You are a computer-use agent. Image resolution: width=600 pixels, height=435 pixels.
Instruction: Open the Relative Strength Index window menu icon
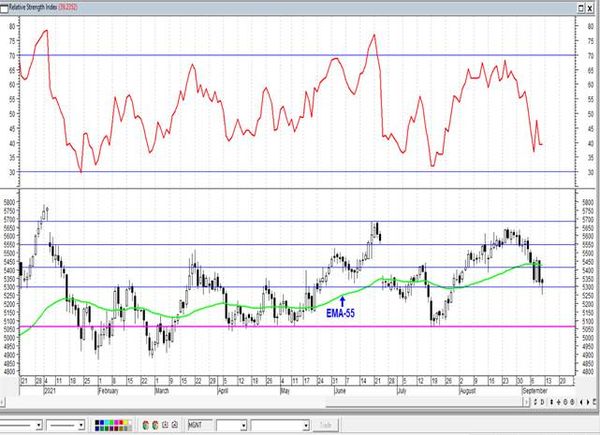point(4,8)
